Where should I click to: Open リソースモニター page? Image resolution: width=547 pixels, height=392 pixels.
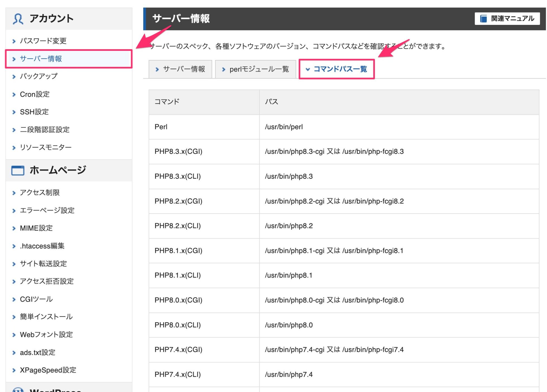pyautogui.click(x=45, y=147)
